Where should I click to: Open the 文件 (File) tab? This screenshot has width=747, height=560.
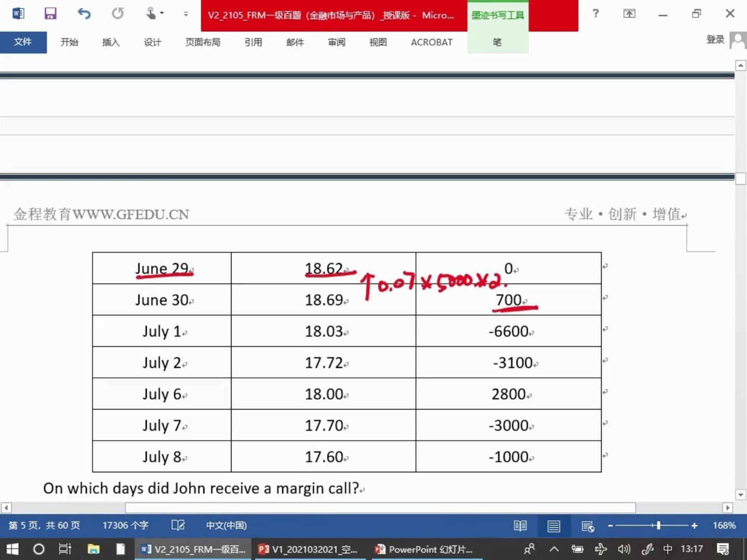[x=23, y=42]
